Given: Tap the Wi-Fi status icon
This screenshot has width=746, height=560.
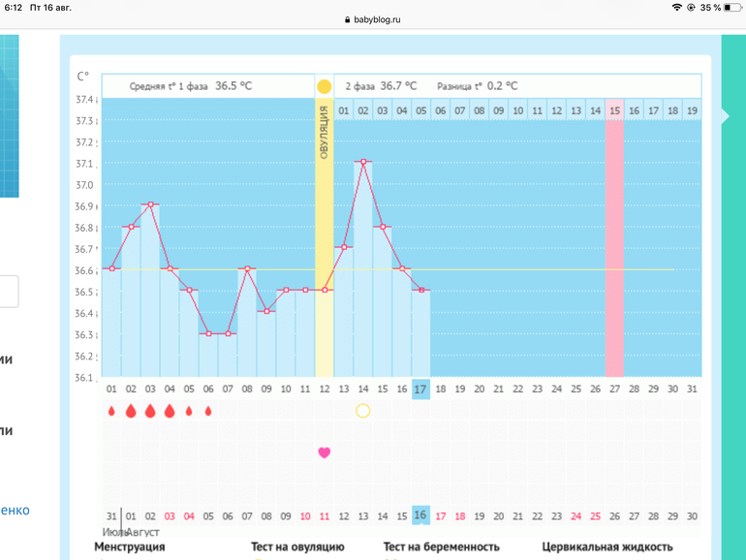Looking at the screenshot, I should coord(676,7).
